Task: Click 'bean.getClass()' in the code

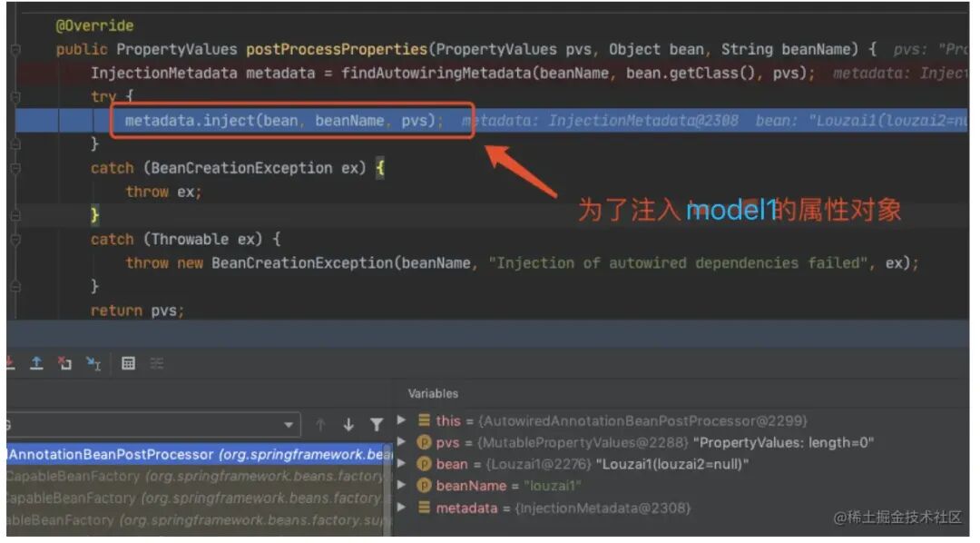Action: click(691, 74)
